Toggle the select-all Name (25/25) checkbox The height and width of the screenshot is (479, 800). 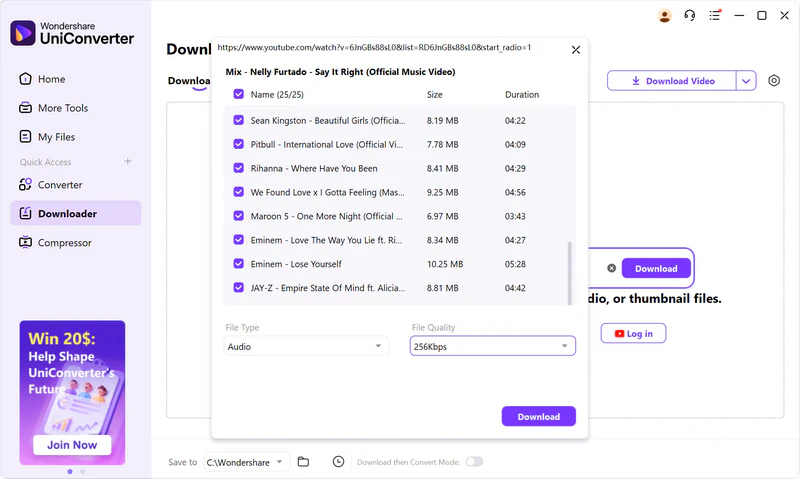point(238,95)
